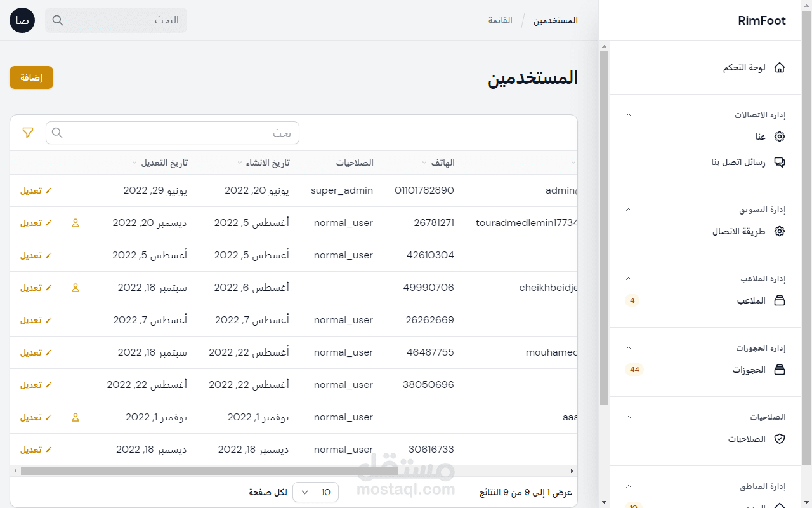This screenshot has height=508, width=812.
Task: Sort by تاريخ الانشاء column
Action: (263, 163)
